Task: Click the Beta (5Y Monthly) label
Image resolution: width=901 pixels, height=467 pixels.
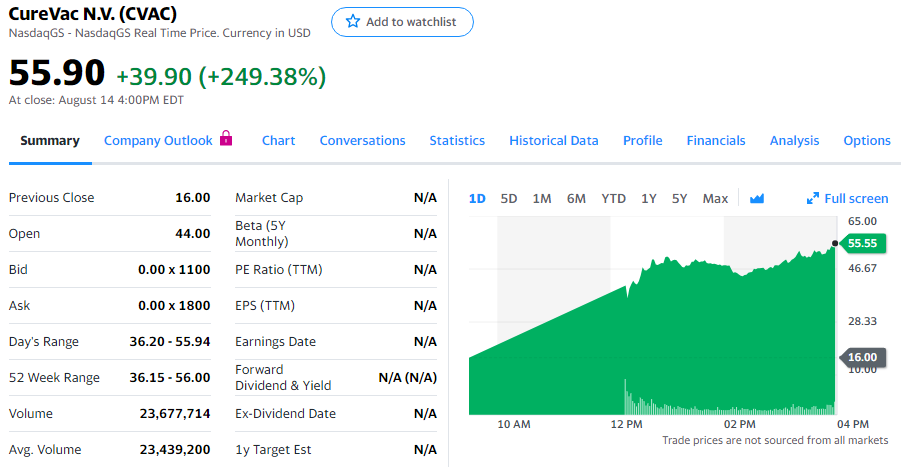Action: pos(261,234)
